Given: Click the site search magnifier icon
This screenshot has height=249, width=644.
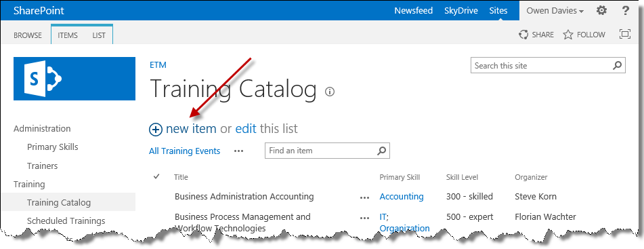Looking at the screenshot, I should coord(617,65).
